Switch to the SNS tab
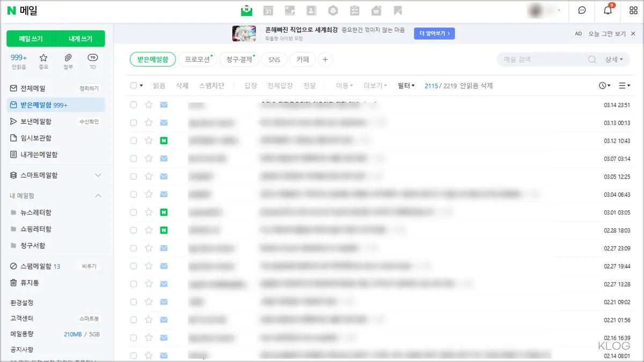 (x=274, y=60)
